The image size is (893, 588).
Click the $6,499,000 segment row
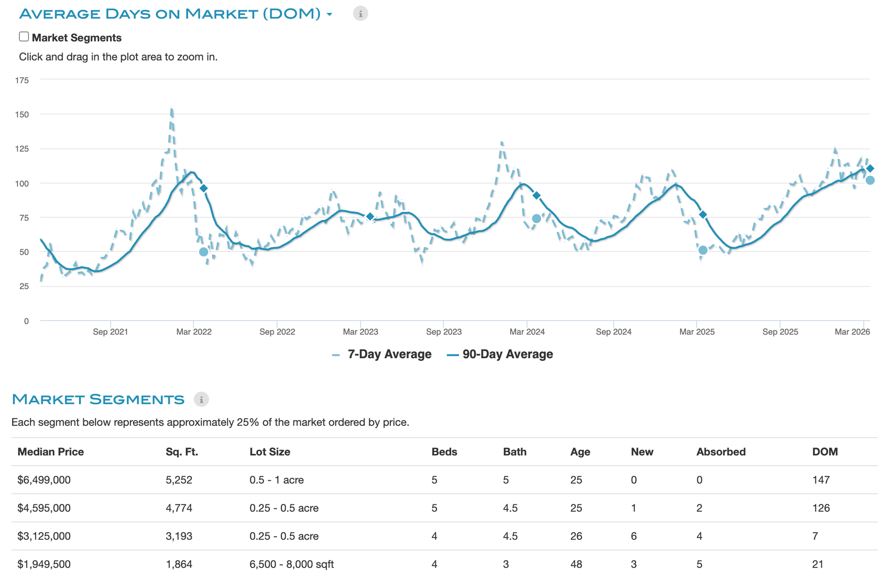point(44,480)
